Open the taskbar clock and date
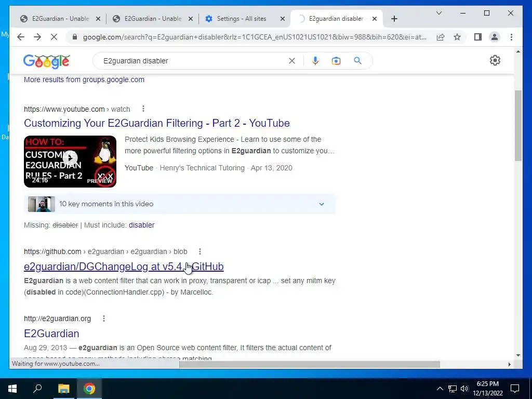 click(487, 389)
